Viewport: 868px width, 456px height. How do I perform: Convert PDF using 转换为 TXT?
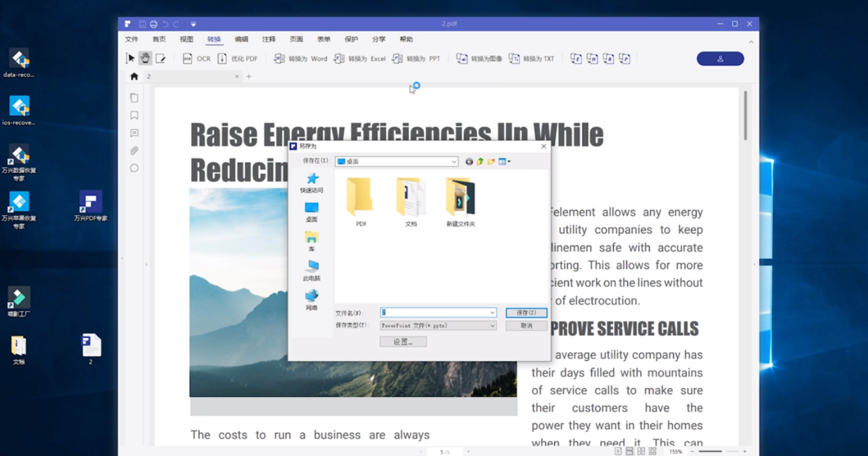click(x=532, y=58)
